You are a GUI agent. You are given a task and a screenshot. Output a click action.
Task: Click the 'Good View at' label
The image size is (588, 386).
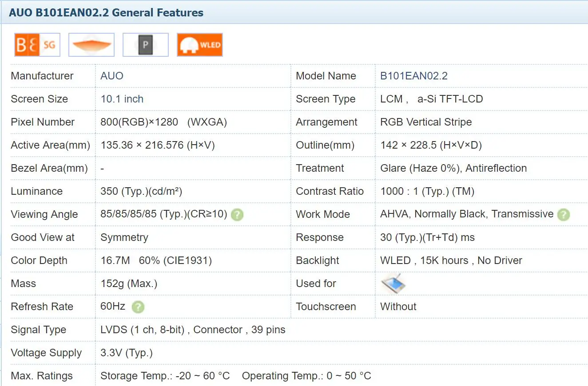[x=43, y=237]
